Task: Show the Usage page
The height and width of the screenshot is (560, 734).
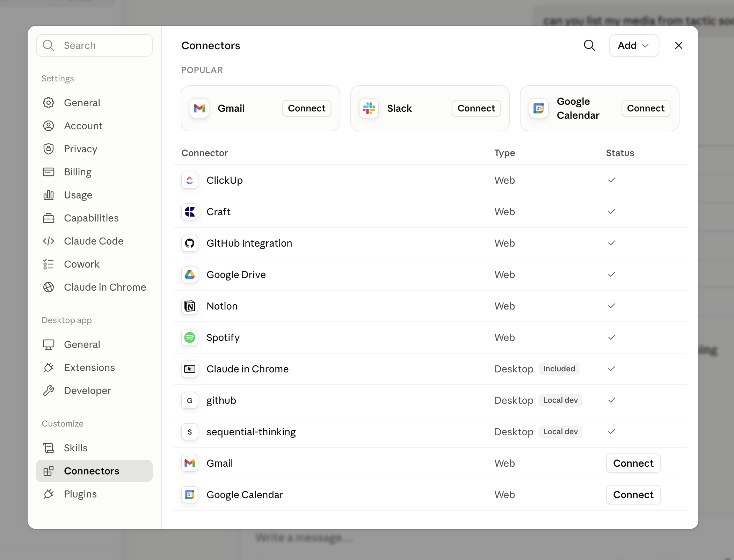Action: (x=94, y=195)
